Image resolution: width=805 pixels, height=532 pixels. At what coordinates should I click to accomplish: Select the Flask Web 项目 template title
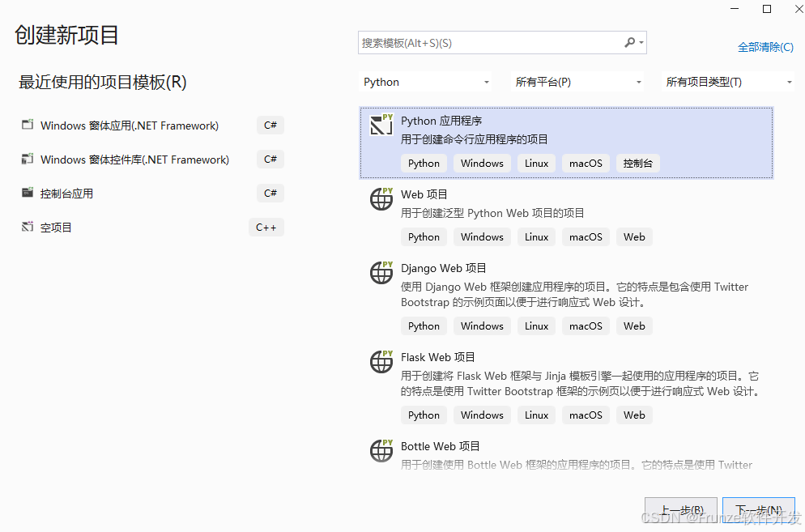point(438,357)
